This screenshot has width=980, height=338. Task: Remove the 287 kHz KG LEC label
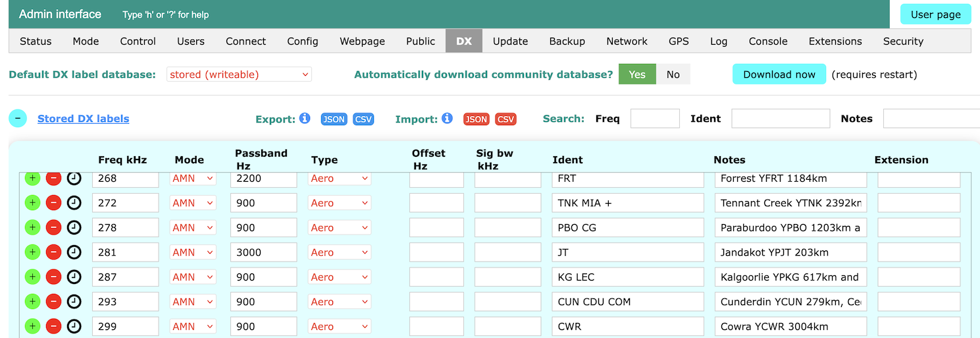click(x=53, y=277)
